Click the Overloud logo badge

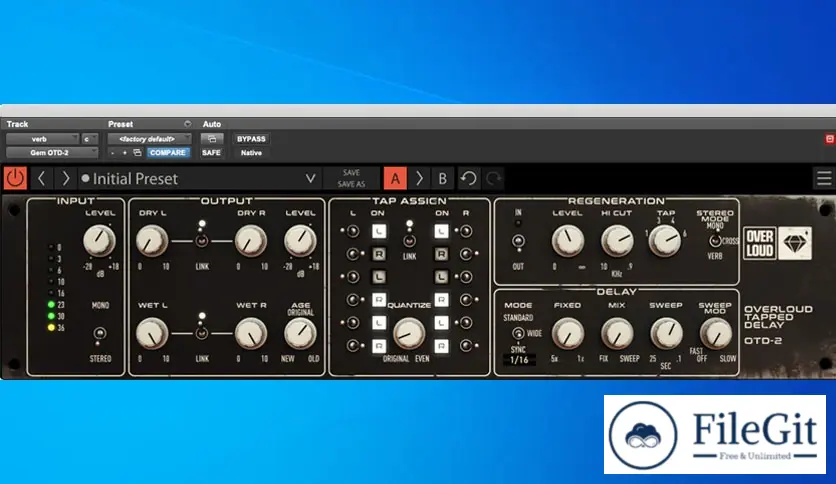[759, 244]
